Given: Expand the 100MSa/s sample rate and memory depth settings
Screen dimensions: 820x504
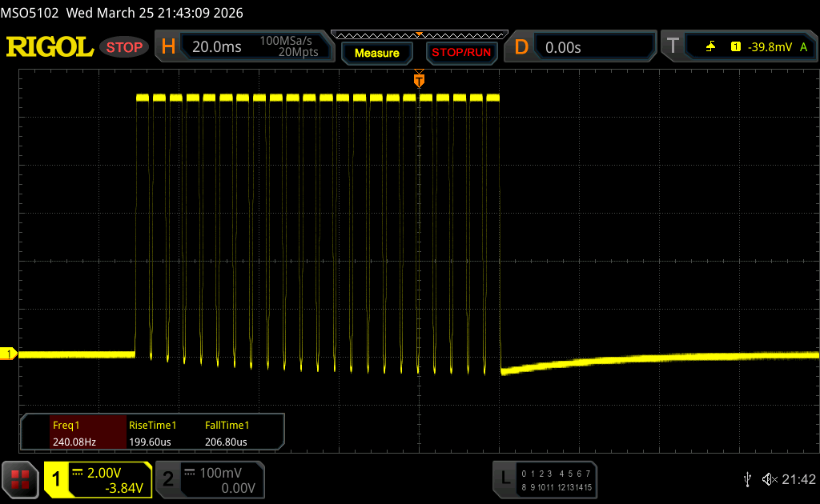Looking at the screenshot, I should [288, 47].
